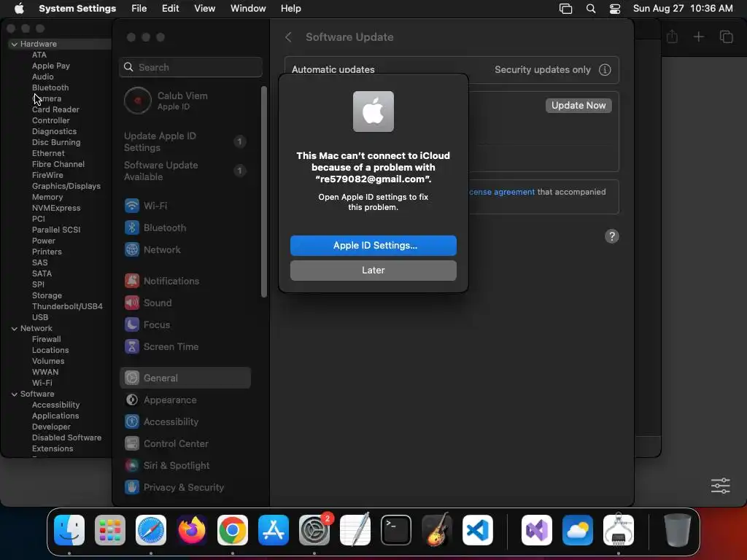
Task: Click the Apple menu logo
Action: [x=19, y=8]
